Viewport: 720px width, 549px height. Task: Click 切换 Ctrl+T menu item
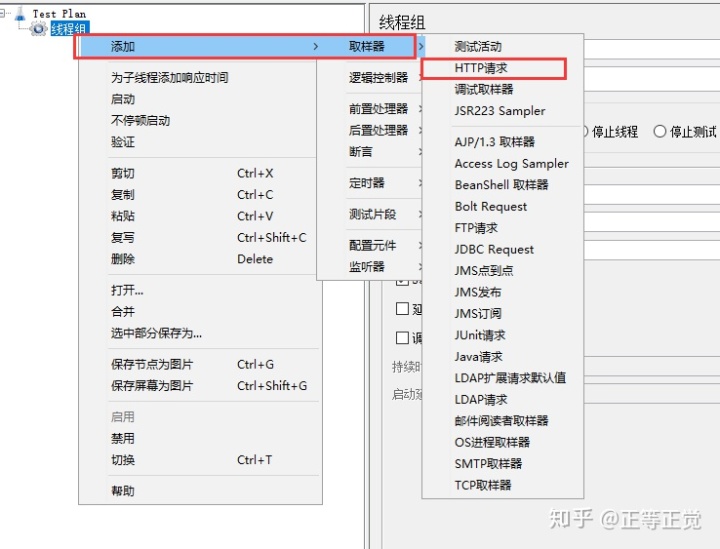[200, 460]
